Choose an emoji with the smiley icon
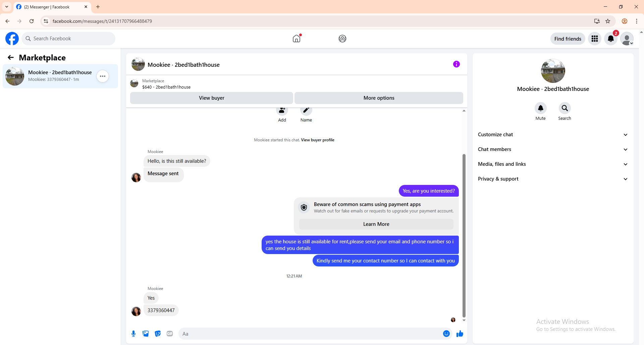This screenshot has width=644, height=345. pos(446,334)
